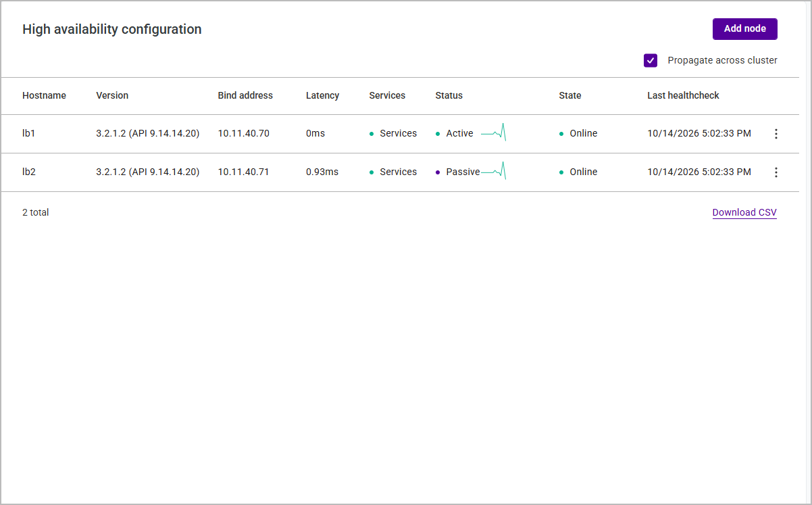Image resolution: width=812 pixels, height=505 pixels.
Task: Click bind address 10.11.40.71
Action: click(x=243, y=172)
